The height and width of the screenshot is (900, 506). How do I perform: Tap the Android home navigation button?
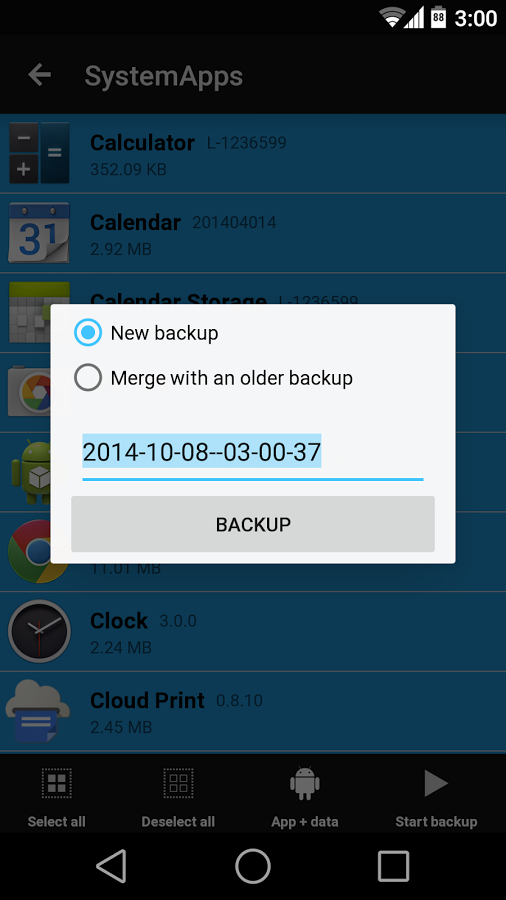(253, 866)
